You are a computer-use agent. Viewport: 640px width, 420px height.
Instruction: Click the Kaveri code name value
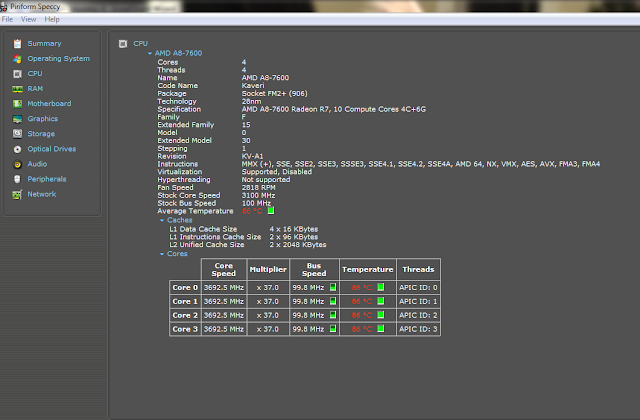pos(253,86)
